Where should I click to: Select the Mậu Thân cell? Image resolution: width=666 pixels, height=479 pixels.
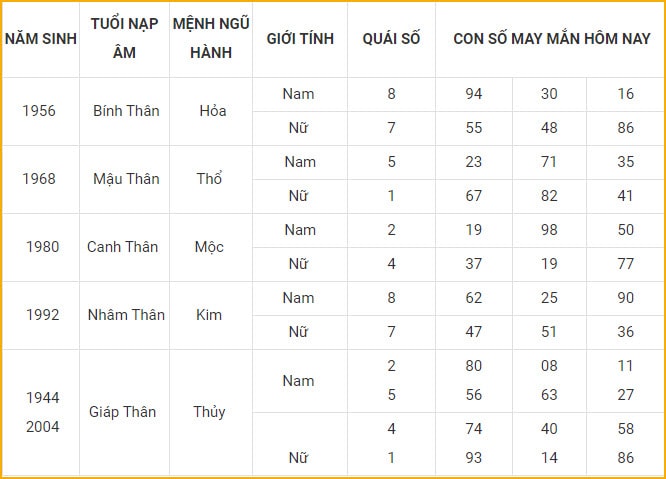pyautogui.click(x=126, y=179)
